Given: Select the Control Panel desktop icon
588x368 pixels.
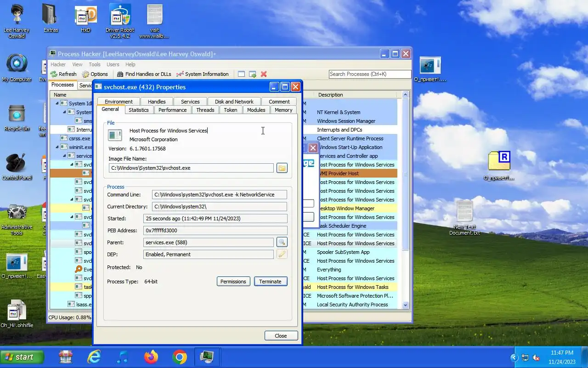Looking at the screenshot, I should (x=17, y=167).
